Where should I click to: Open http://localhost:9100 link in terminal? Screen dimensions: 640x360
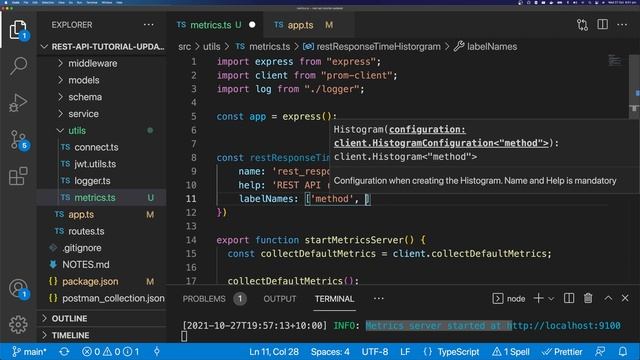(x=564, y=326)
